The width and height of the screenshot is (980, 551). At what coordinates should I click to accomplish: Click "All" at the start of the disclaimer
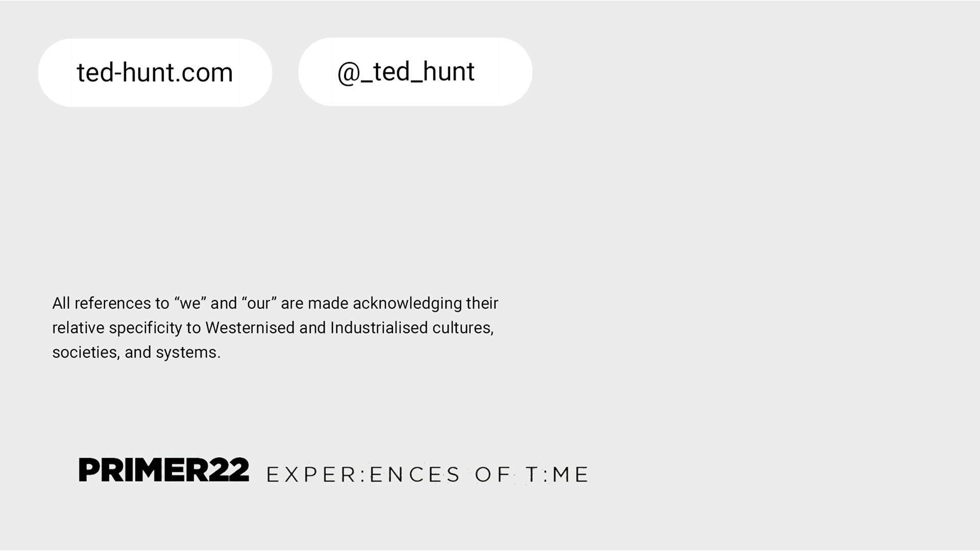(61, 304)
